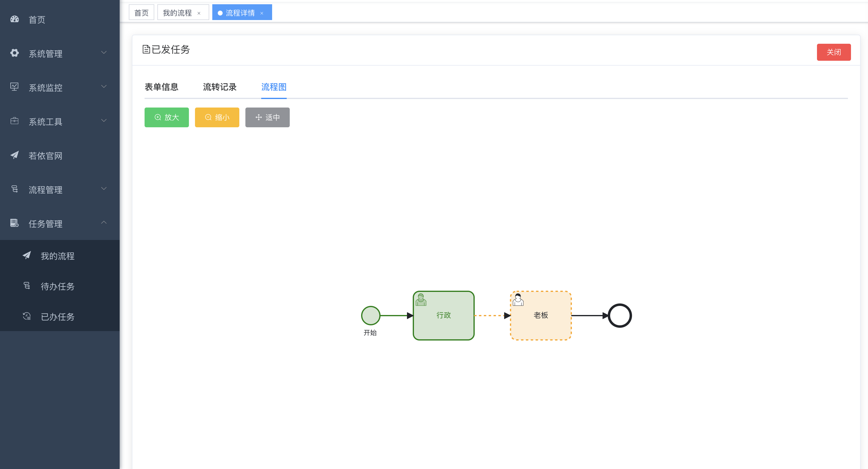Select the 开始 start event circle
This screenshot has height=469, width=868.
click(371, 315)
